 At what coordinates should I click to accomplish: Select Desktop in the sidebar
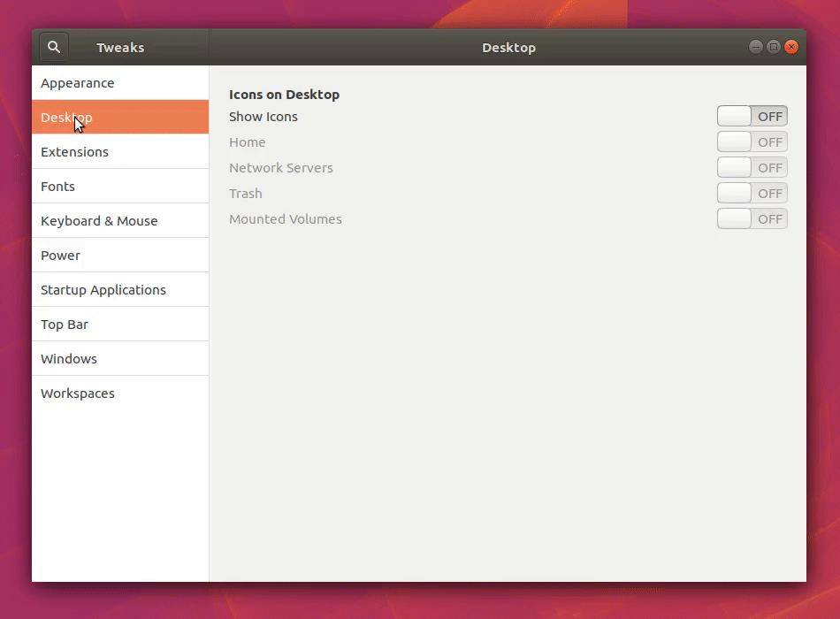pyautogui.click(x=119, y=118)
